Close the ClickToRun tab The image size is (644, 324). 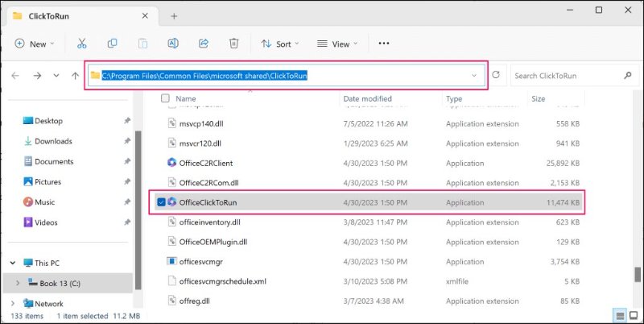(x=145, y=15)
